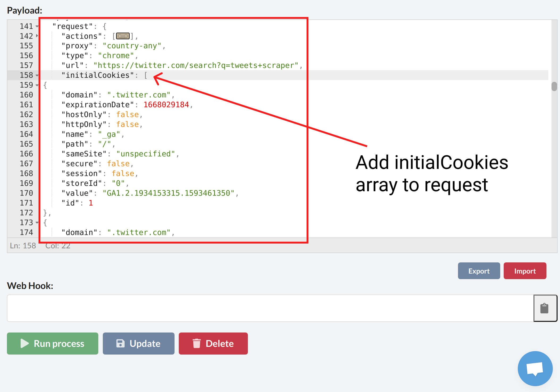Screen dimensions: 560x392
Task: Click the "Ln: 158" status bar entry
Action: (23, 246)
